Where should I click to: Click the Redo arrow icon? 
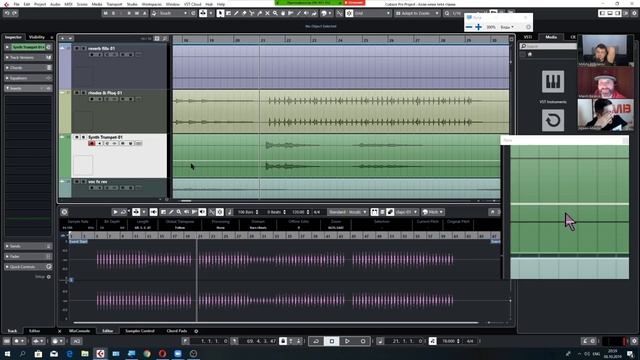(x=14, y=13)
